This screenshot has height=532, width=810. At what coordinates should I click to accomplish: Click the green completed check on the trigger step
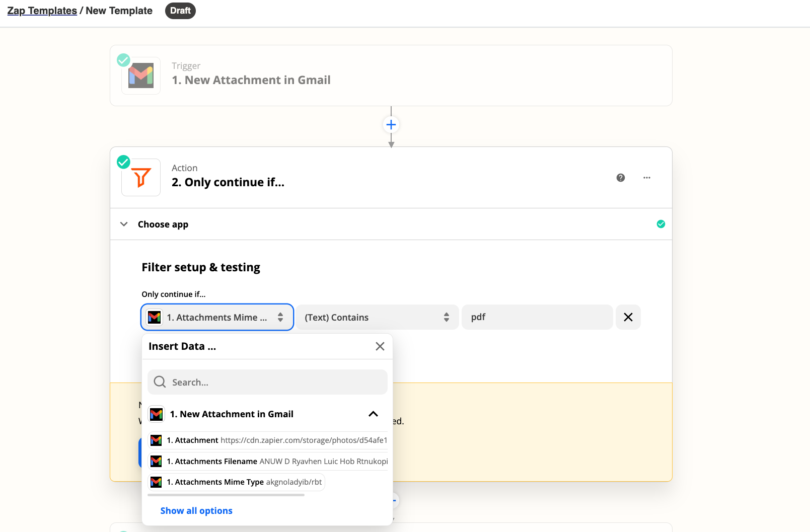[123, 60]
